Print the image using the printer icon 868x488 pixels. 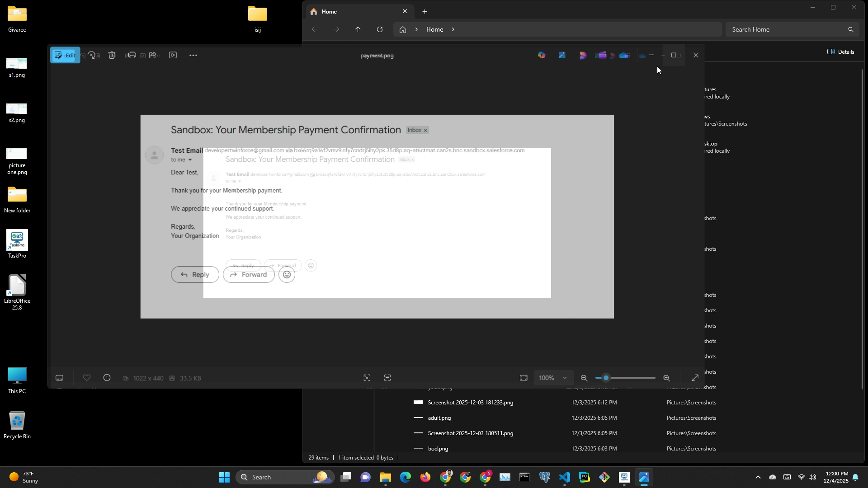click(131, 55)
